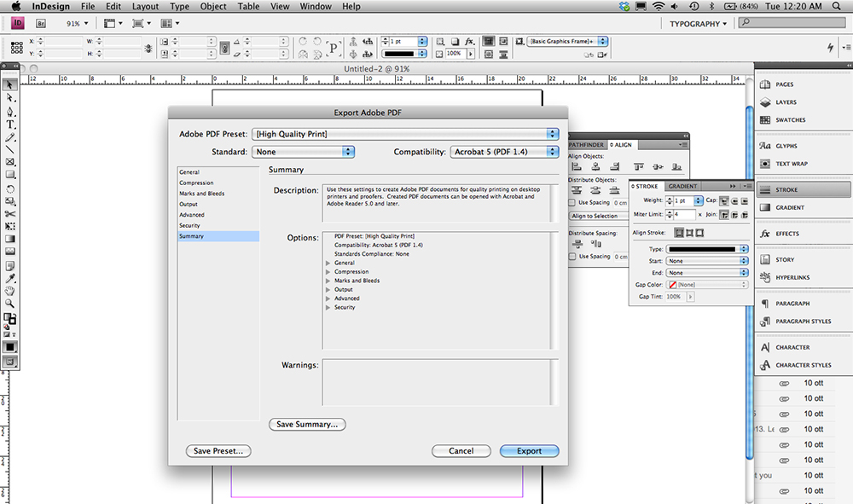The image size is (853, 504).
Task: Select the Type tool in the toolbox
Action: (x=10, y=125)
